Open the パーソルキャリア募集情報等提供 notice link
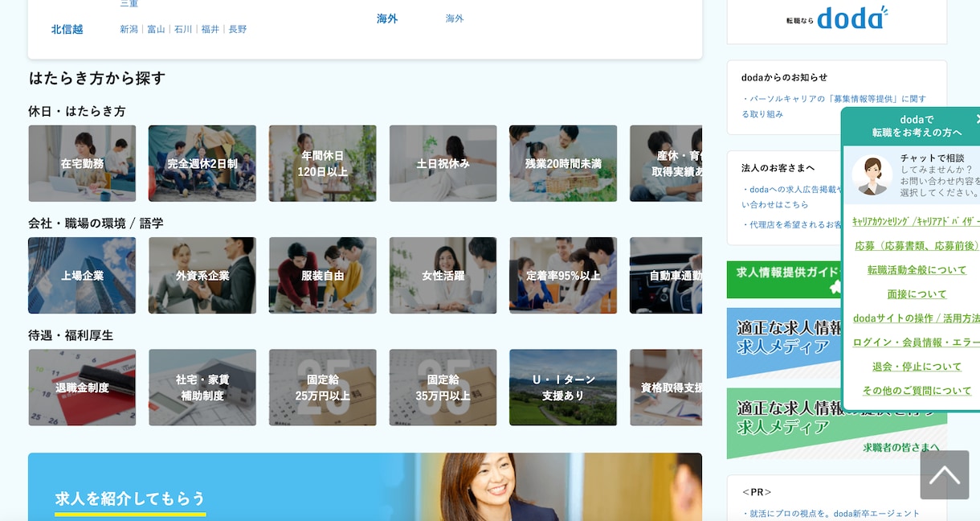This screenshot has width=980, height=521. pos(834,106)
